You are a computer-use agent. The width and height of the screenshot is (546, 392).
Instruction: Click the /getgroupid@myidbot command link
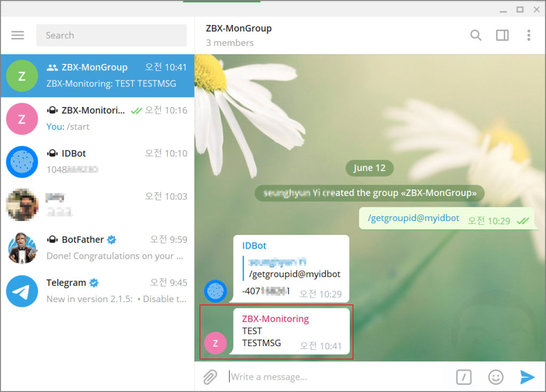click(412, 218)
